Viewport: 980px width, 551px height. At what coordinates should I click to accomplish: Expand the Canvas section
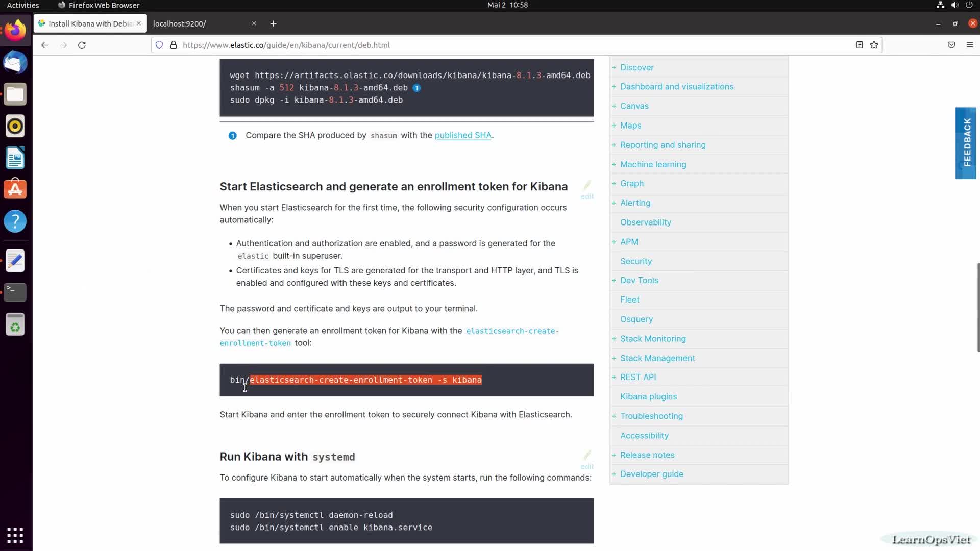(x=614, y=106)
